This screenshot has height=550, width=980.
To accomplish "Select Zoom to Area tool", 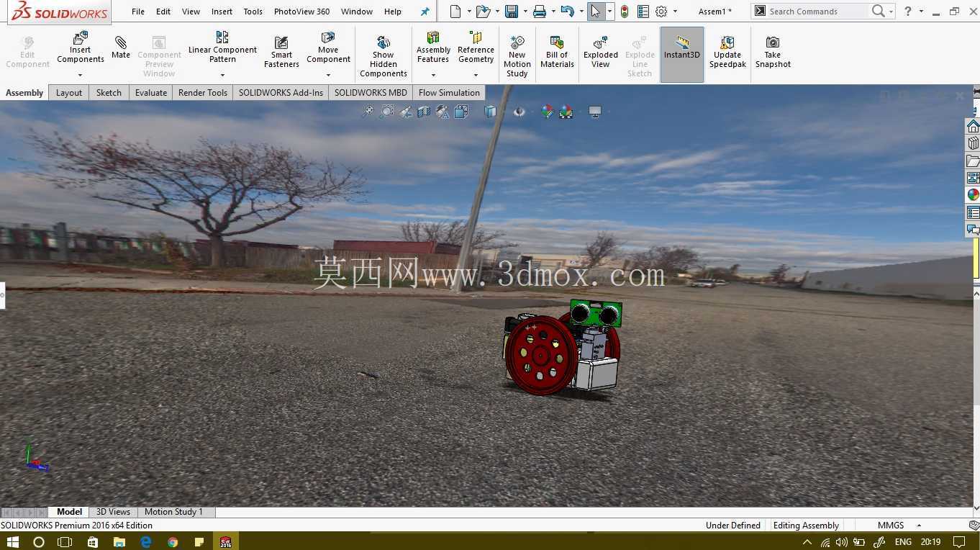I will click(387, 112).
